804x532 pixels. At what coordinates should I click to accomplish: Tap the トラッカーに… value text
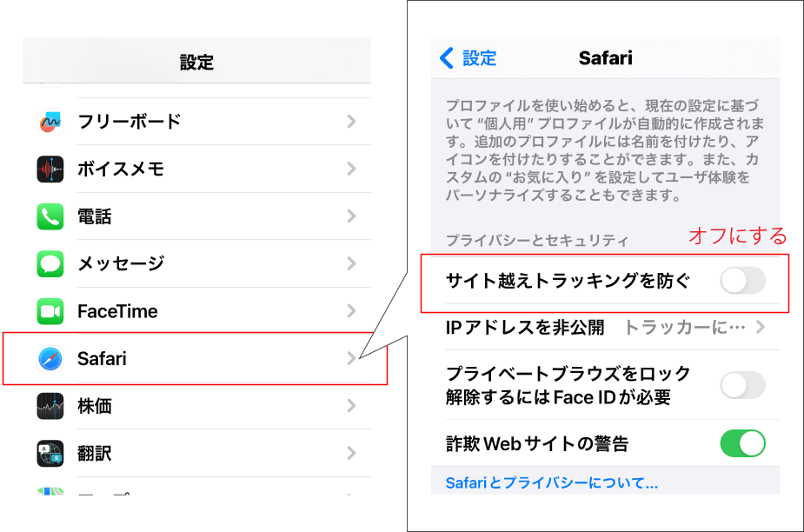click(x=685, y=328)
